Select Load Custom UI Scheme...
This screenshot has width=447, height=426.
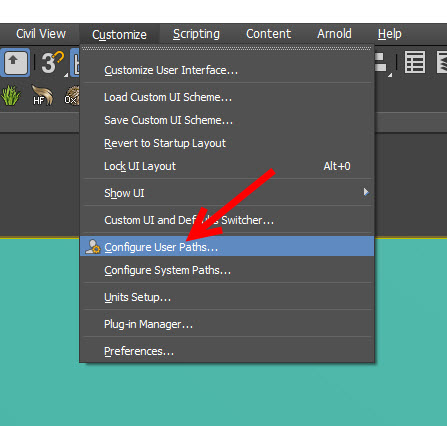click(x=227, y=97)
